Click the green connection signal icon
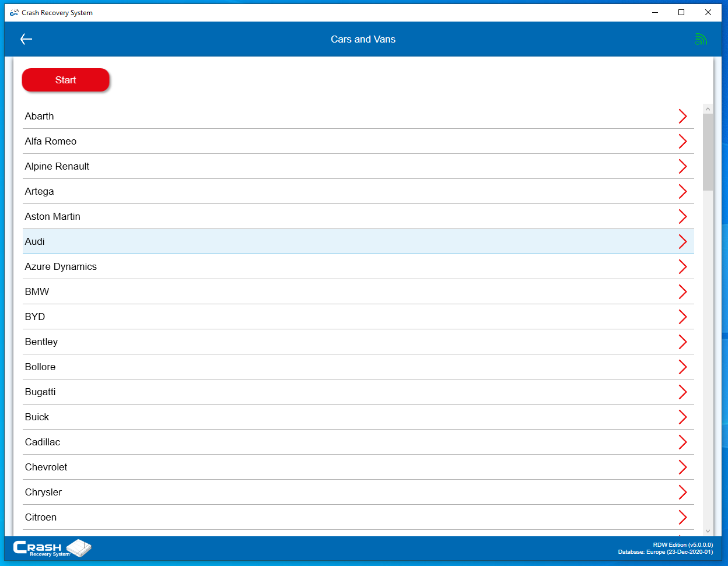This screenshot has width=728, height=566. pyautogui.click(x=701, y=39)
